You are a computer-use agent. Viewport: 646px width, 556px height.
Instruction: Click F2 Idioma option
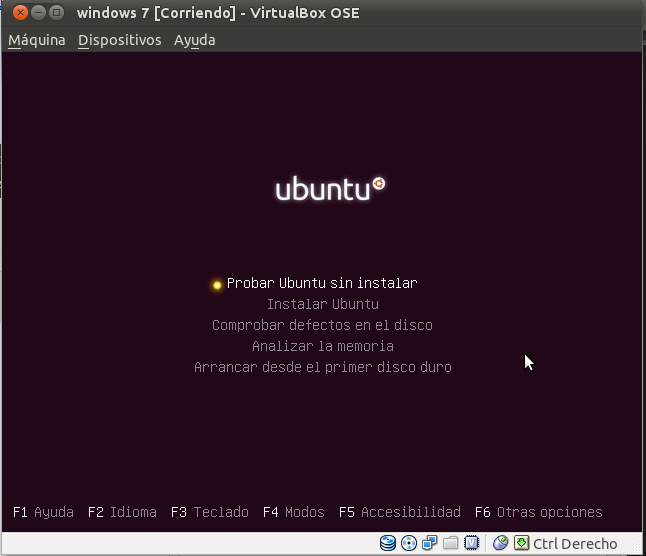click(x=122, y=512)
